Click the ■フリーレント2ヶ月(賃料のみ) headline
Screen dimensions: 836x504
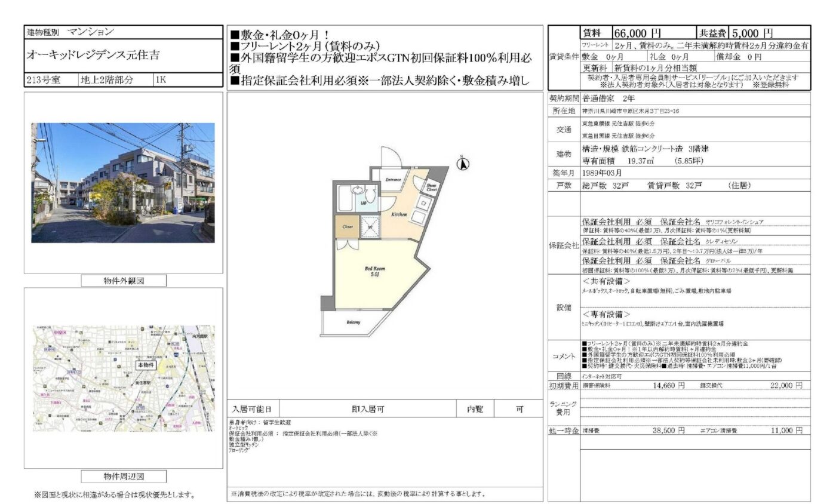305,46
